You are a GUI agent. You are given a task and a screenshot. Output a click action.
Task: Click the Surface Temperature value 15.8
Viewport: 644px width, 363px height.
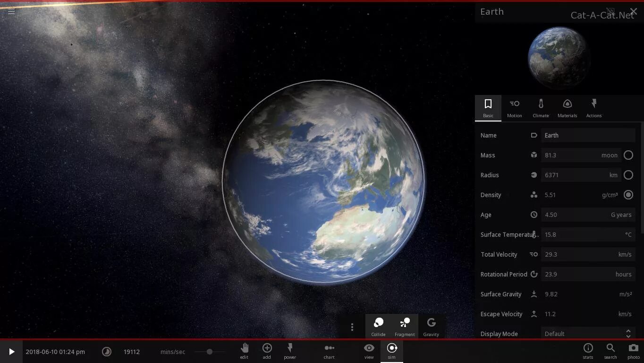(x=550, y=234)
